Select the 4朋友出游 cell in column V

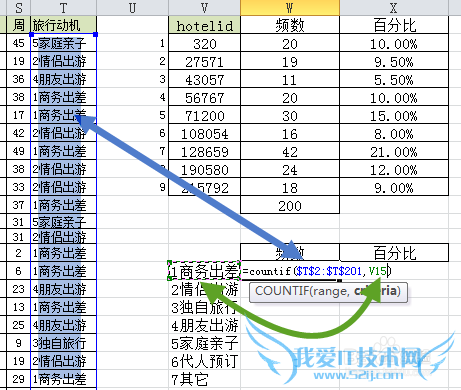[204, 325]
